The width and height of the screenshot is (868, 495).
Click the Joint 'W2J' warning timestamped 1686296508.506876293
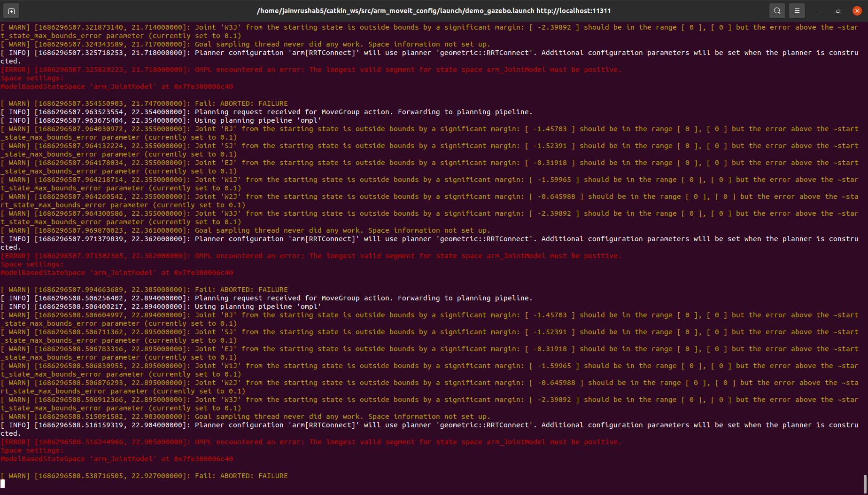[x=429, y=387]
